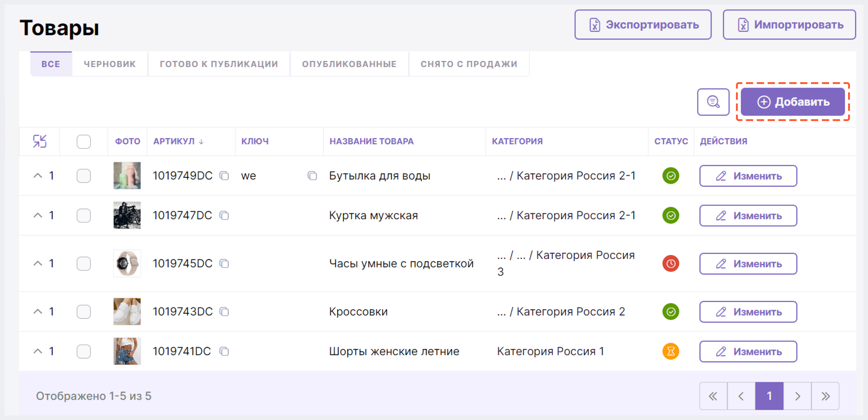Image resolution: width=868 pixels, height=420 pixels.
Task: Select checkbox for Куртка мужская row
Action: click(x=83, y=215)
